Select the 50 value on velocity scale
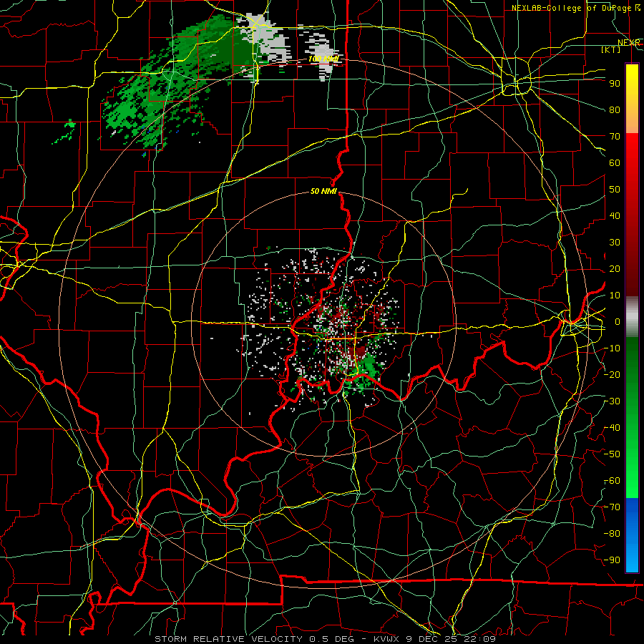Screen dimensions: 644x644 [615, 190]
